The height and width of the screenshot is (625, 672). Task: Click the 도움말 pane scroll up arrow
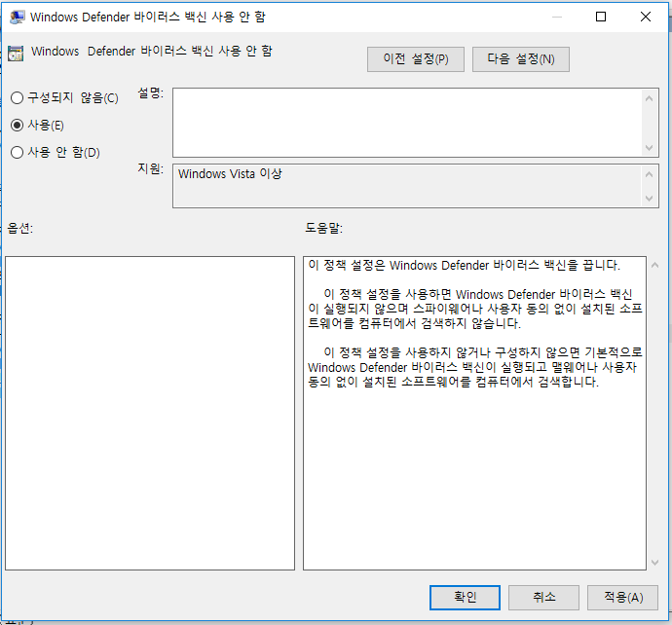tap(654, 265)
